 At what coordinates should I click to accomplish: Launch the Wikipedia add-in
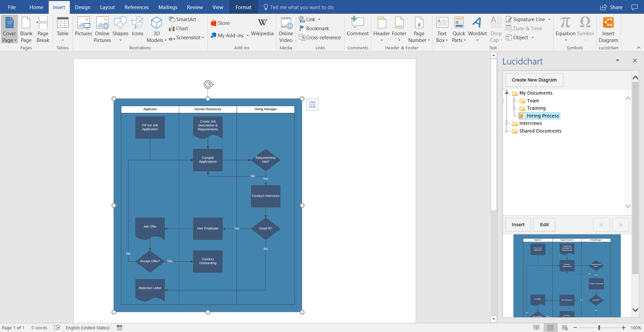coord(262,27)
